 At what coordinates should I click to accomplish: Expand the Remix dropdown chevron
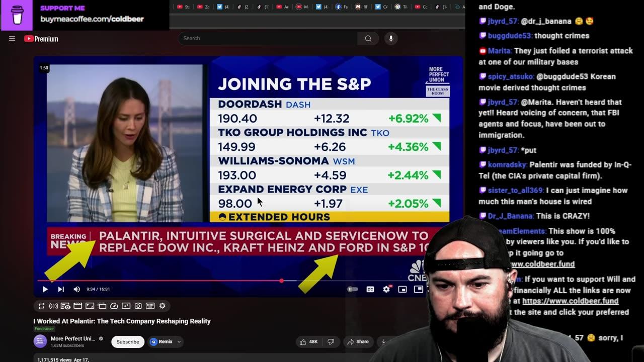point(179,342)
